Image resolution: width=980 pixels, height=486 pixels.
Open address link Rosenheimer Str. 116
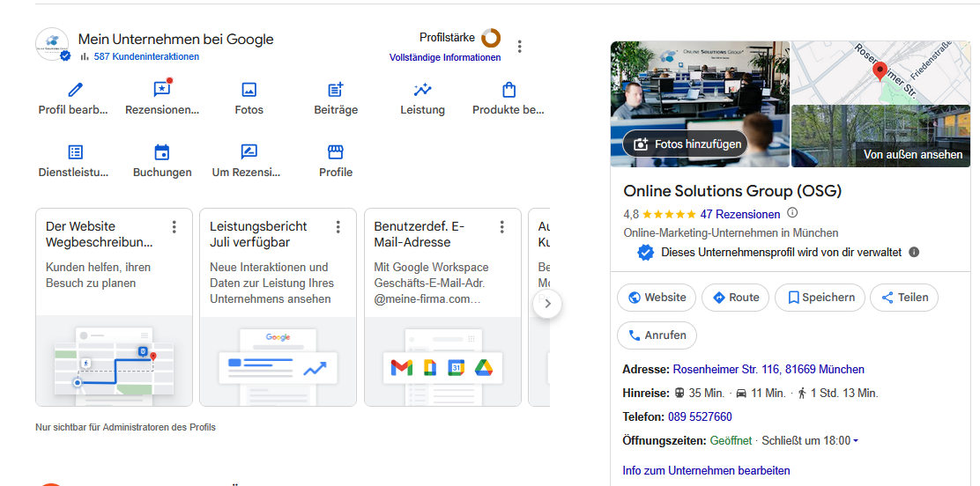[768, 369]
